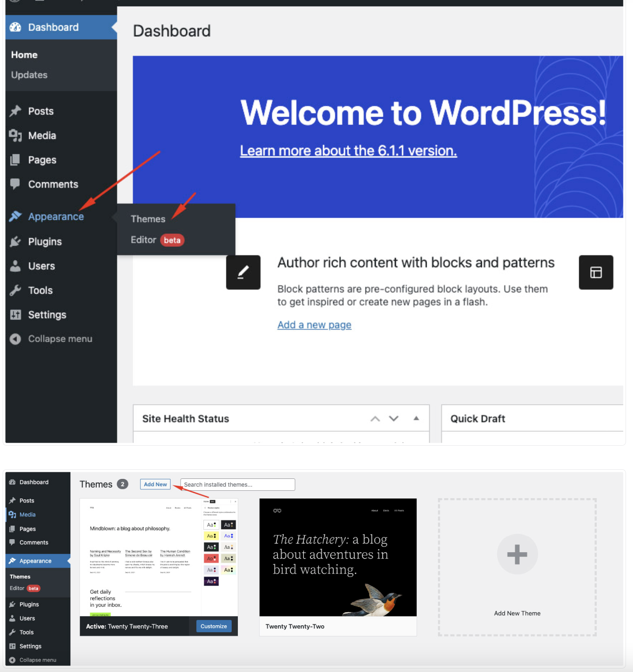Click the plus icon in the Add New Theme card
The height and width of the screenshot is (672, 633).
click(x=517, y=554)
